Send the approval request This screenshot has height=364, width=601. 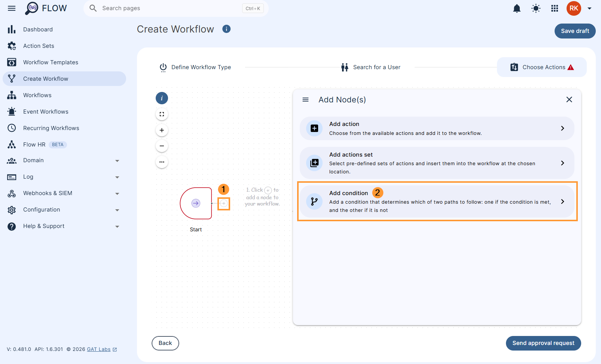coord(543,343)
